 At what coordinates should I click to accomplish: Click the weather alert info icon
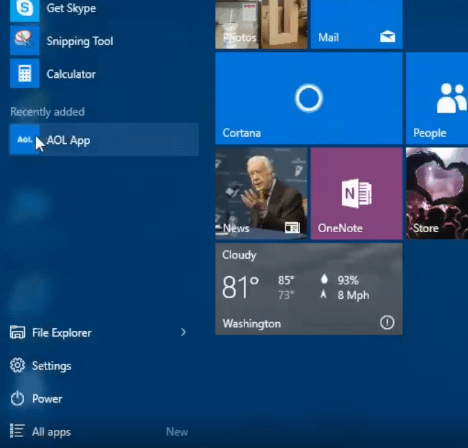click(x=387, y=322)
